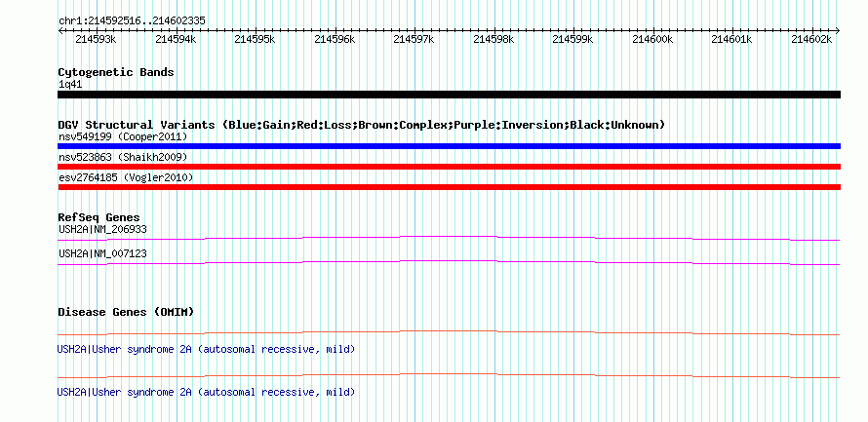This screenshot has width=868, height=422.
Task: Click the 214596k ruler tick label
Action: point(335,39)
